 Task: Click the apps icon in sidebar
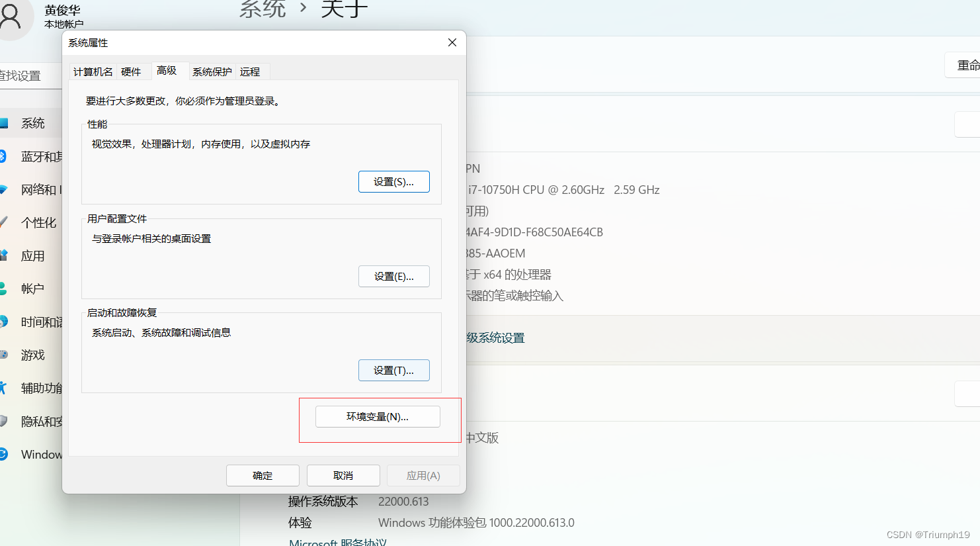pos(3,255)
